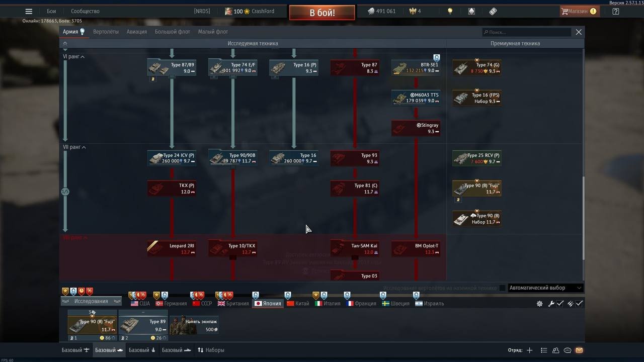Select the Stingray vehicle
The width and height of the screenshot is (644, 362).
click(416, 128)
